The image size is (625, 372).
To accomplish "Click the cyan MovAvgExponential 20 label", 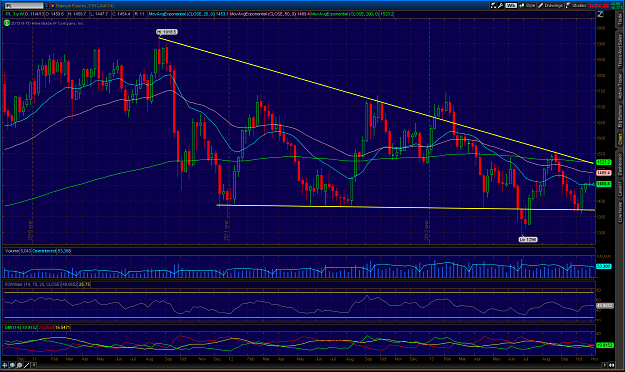I will tap(181, 14).
